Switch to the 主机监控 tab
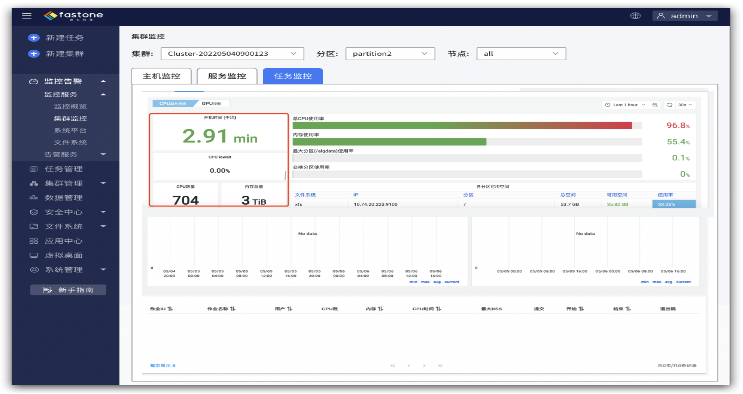The image size is (743, 394). pyautogui.click(x=161, y=76)
